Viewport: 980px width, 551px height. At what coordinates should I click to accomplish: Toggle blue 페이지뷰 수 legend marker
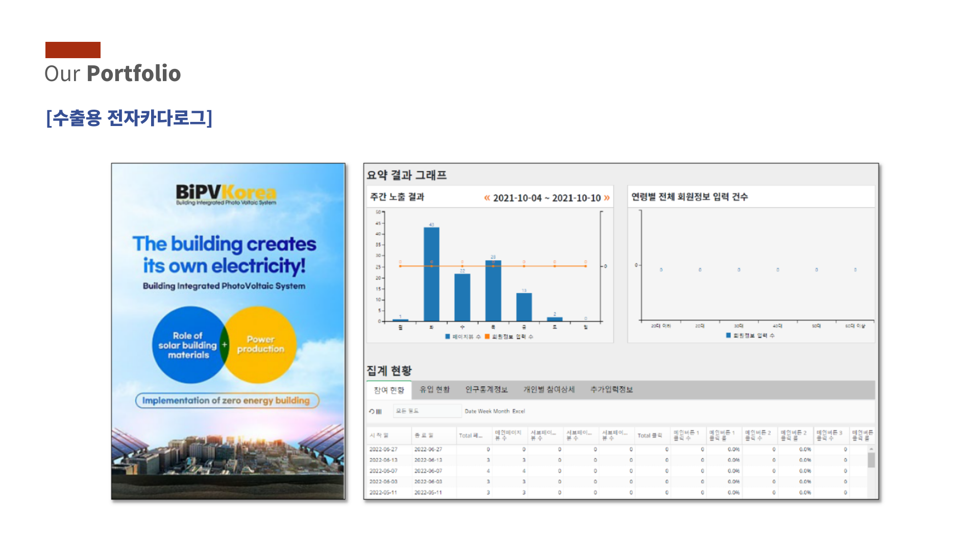pos(448,337)
